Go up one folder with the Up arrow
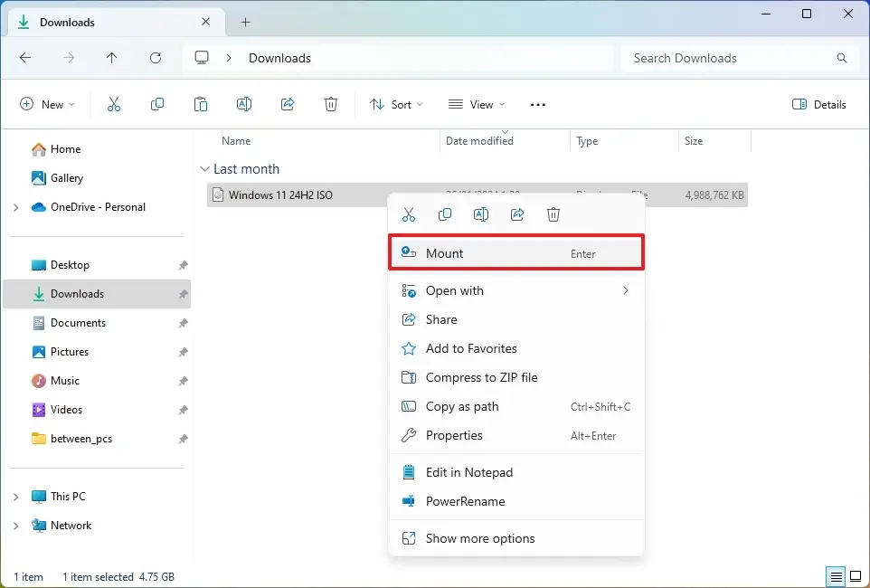 (112, 58)
